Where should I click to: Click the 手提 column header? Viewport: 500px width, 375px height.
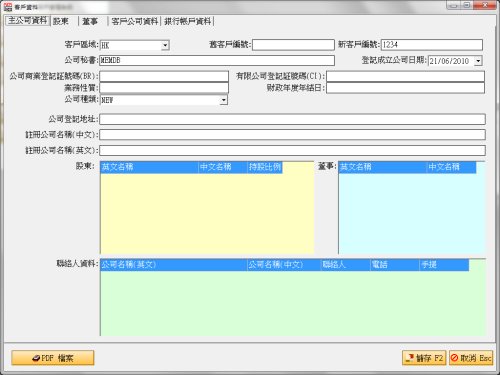pos(444,265)
